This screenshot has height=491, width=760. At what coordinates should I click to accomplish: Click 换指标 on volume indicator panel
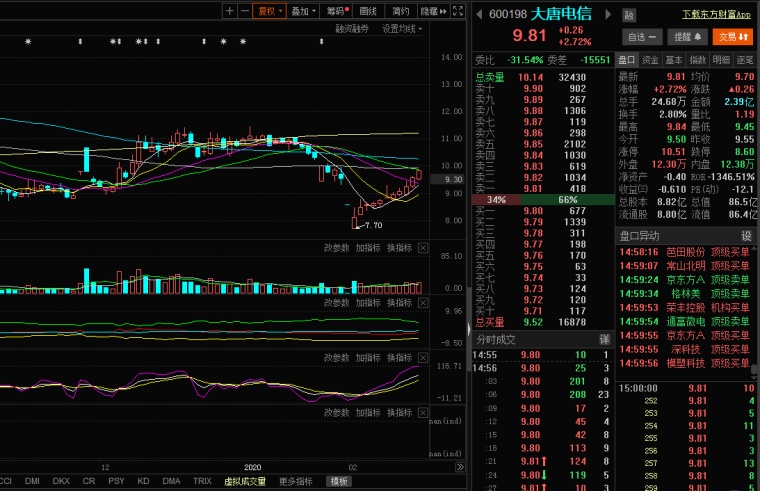pos(399,248)
